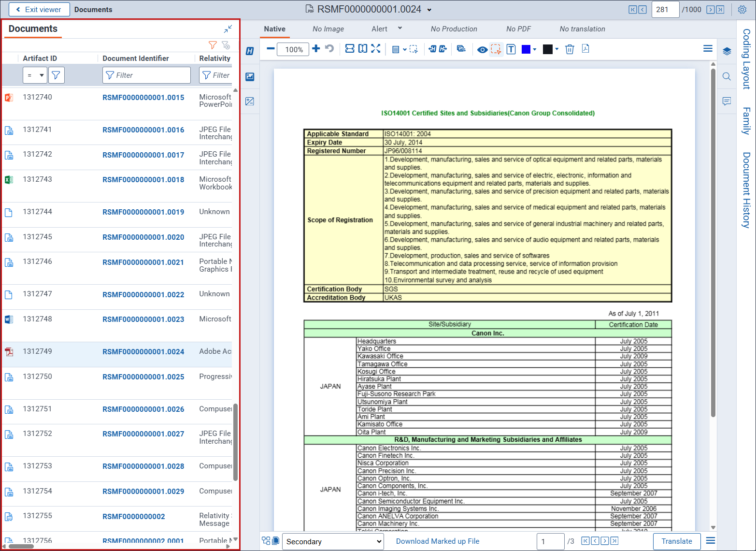The height and width of the screenshot is (551, 756).
Task: Click the page number field showing 1
Action: pyautogui.click(x=550, y=541)
